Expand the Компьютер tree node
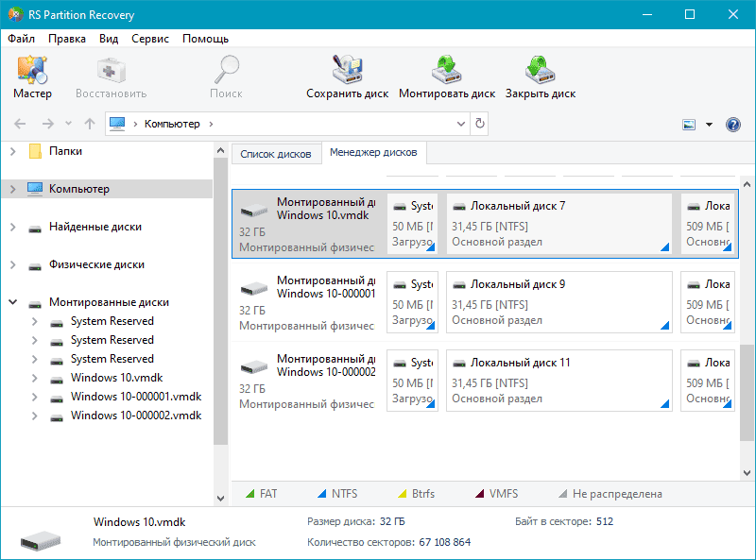This screenshot has width=756, height=560. [x=13, y=189]
